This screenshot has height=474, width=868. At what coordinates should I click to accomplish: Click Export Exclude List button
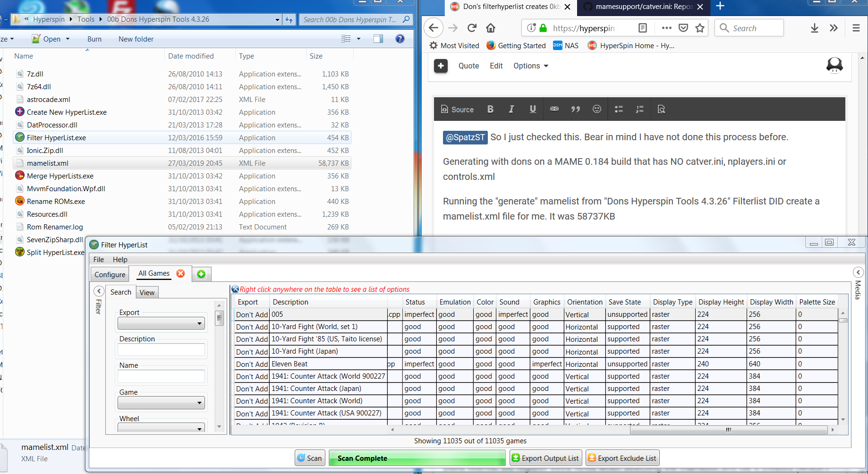(622, 458)
